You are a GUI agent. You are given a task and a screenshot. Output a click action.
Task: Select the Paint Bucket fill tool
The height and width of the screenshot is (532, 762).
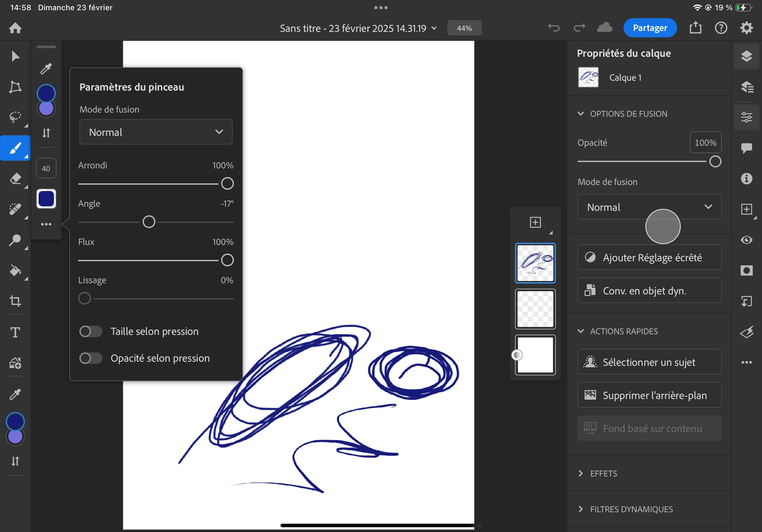pyautogui.click(x=15, y=271)
